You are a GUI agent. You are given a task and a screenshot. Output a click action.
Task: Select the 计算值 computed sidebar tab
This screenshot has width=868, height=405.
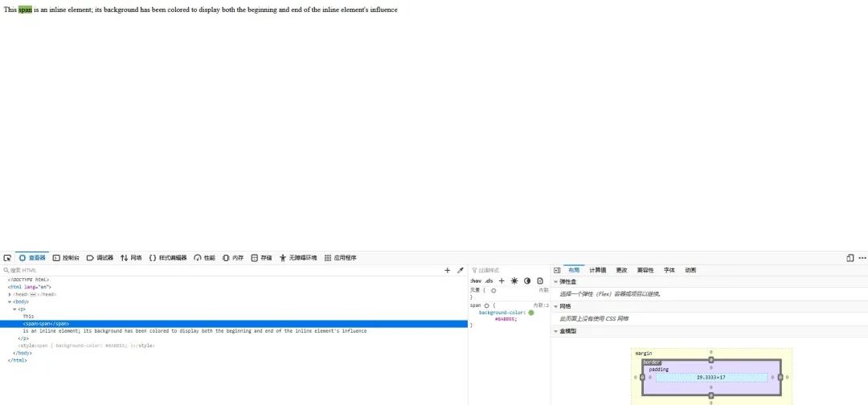tap(597, 271)
